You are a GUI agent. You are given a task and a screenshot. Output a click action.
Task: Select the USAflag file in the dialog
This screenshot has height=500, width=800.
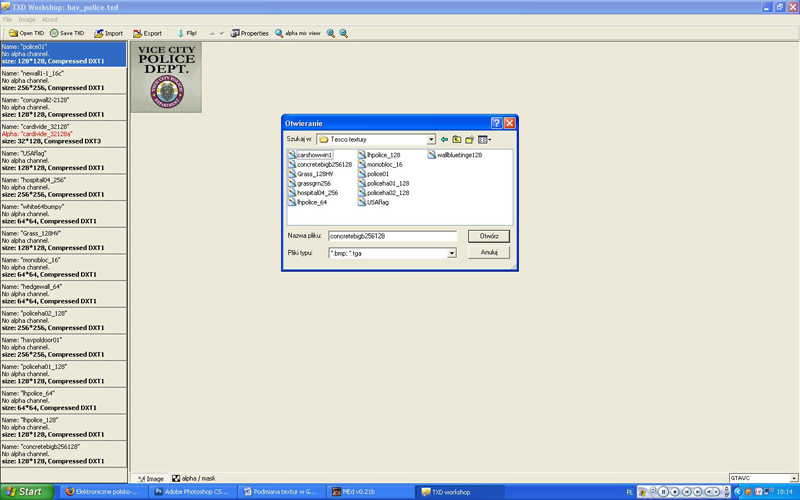point(377,202)
